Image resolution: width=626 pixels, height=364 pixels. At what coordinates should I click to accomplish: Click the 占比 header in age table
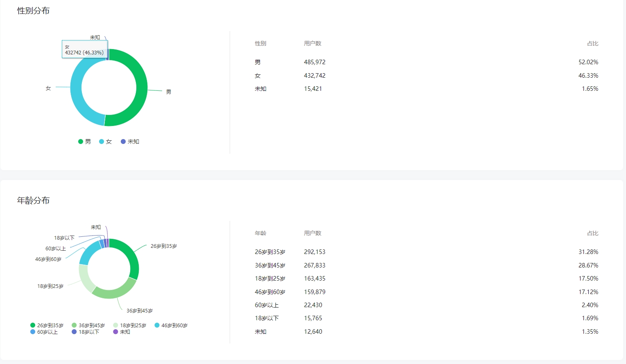tap(592, 233)
